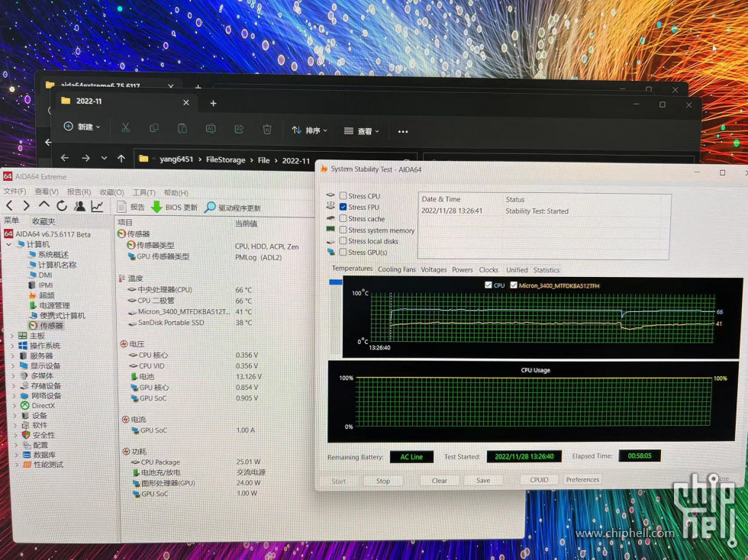Switch to the Statistics tab
This screenshot has height=560, width=748.
click(x=546, y=270)
